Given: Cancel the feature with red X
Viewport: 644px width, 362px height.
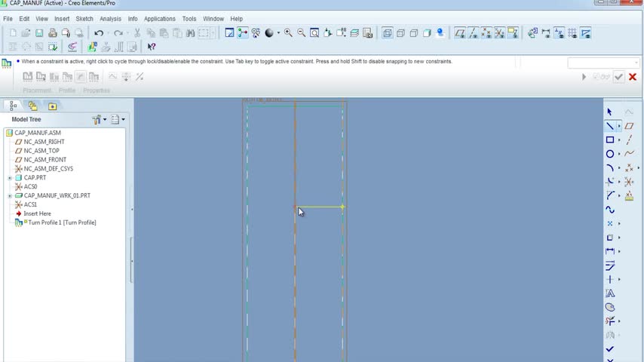Looking at the screenshot, I should point(633,77).
